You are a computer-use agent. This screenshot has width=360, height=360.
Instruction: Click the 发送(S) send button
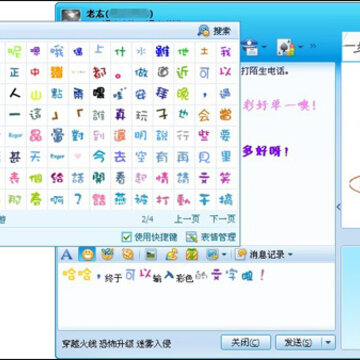click(x=299, y=342)
